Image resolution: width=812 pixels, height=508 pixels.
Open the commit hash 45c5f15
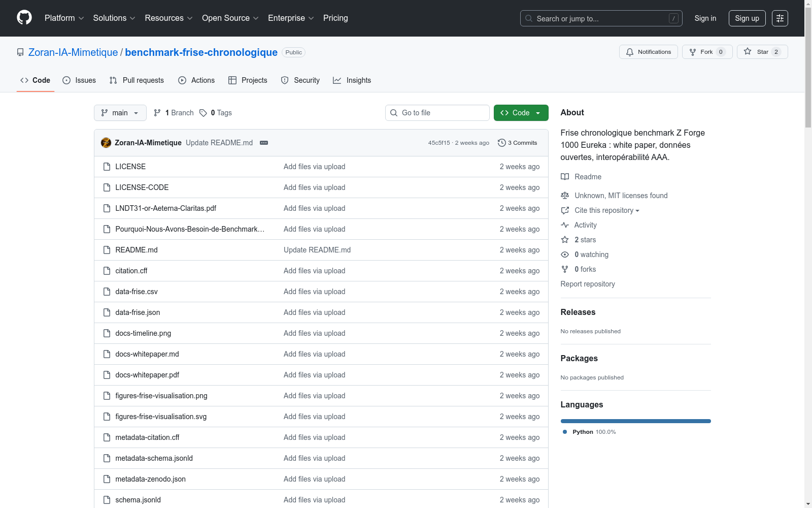click(439, 143)
